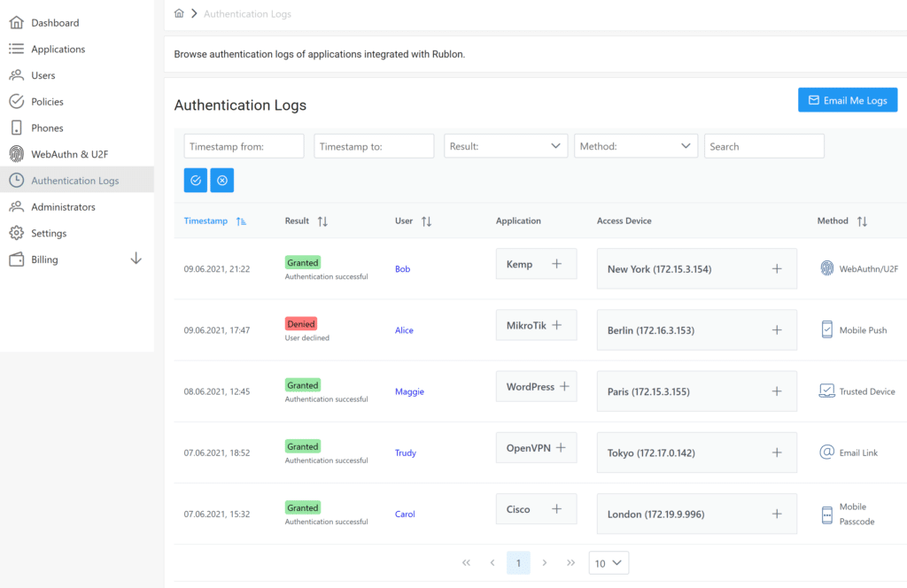Open the Result filter dropdown

(x=505, y=145)
